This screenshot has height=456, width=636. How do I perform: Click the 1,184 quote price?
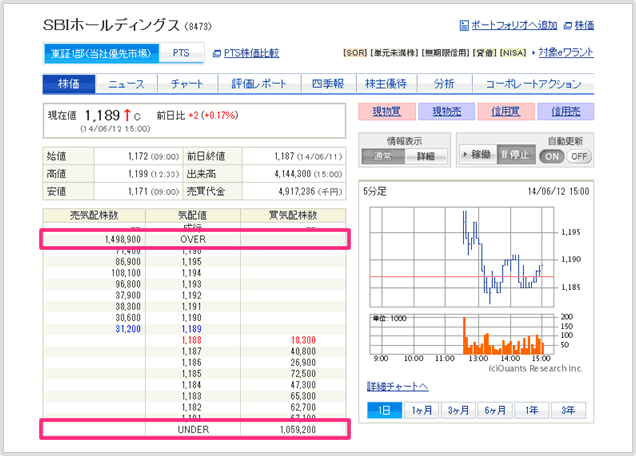(191, 385)
